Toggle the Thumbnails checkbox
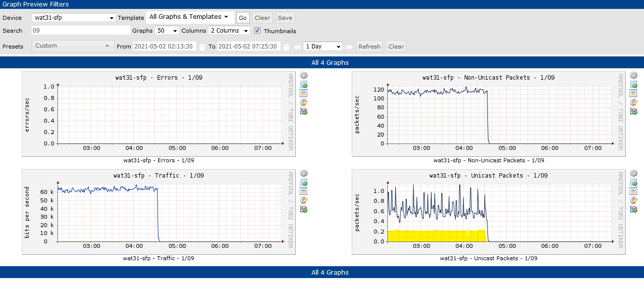644x284 pixels. pyautogui.click(x=257, y=31)
